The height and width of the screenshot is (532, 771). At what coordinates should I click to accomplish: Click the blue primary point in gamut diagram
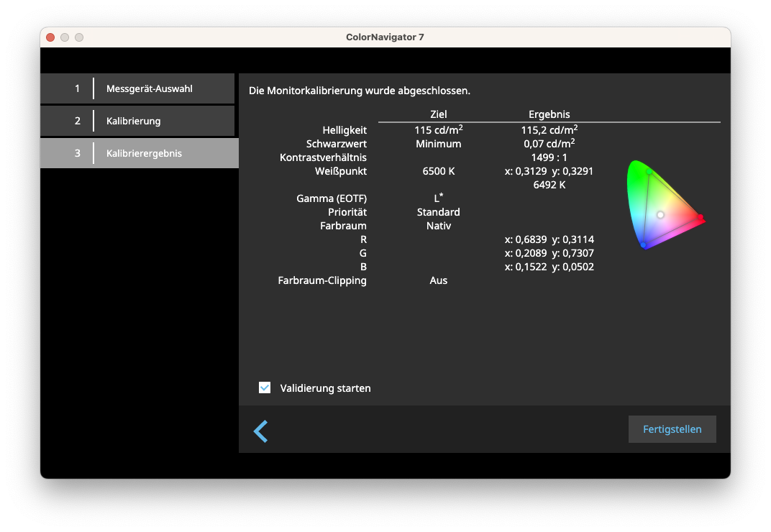643,245
